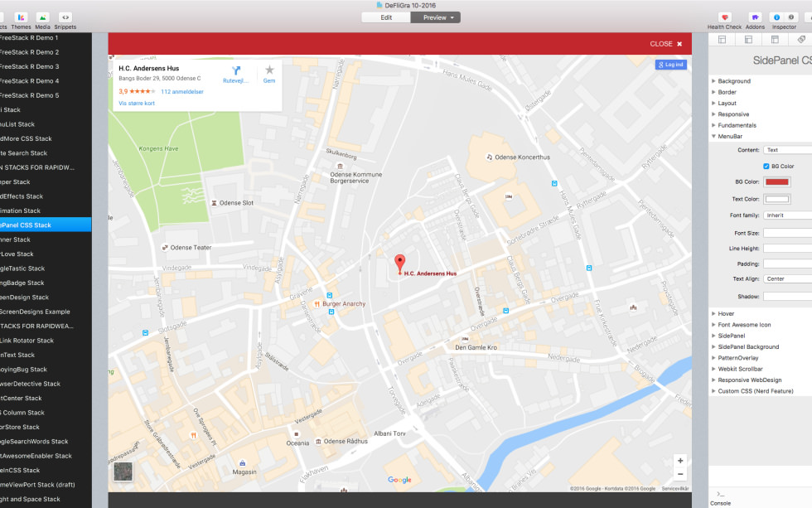Click the Log ind button
The width and height of the screenshot is (812, 508).
pos(671,65)
